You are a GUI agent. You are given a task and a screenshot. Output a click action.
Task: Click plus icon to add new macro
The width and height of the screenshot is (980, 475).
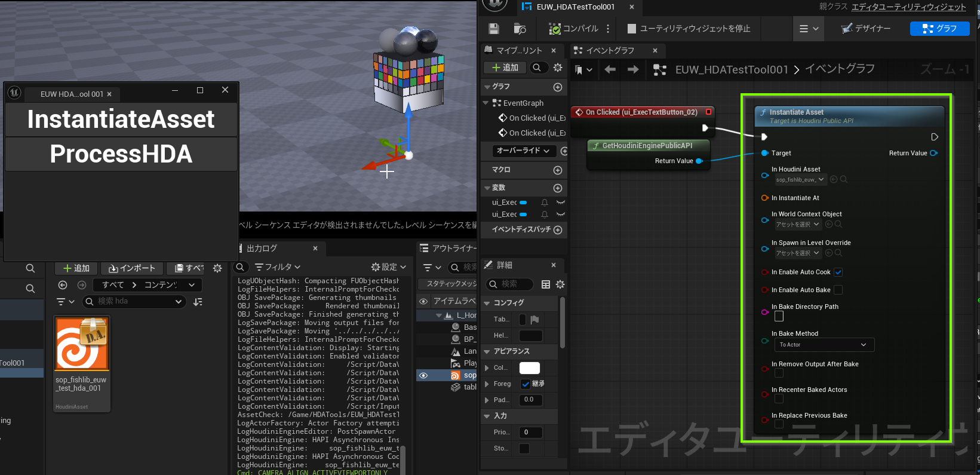point(558,170)
